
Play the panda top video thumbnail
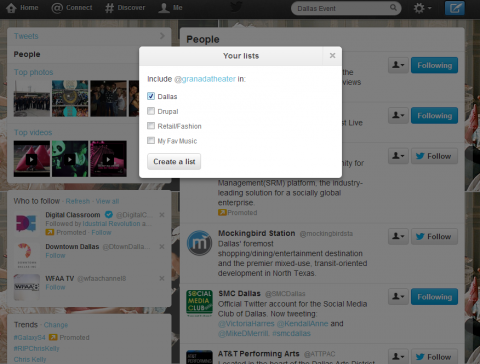pos(70,159)
